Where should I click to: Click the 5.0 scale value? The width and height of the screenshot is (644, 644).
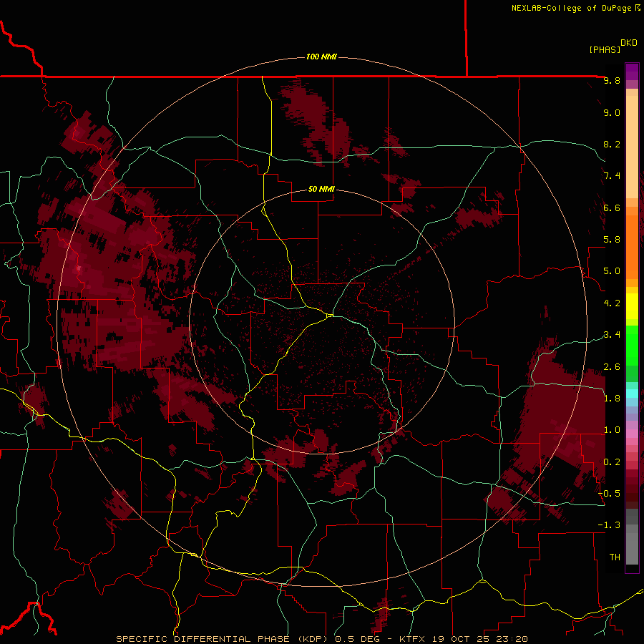coord(612,271)
